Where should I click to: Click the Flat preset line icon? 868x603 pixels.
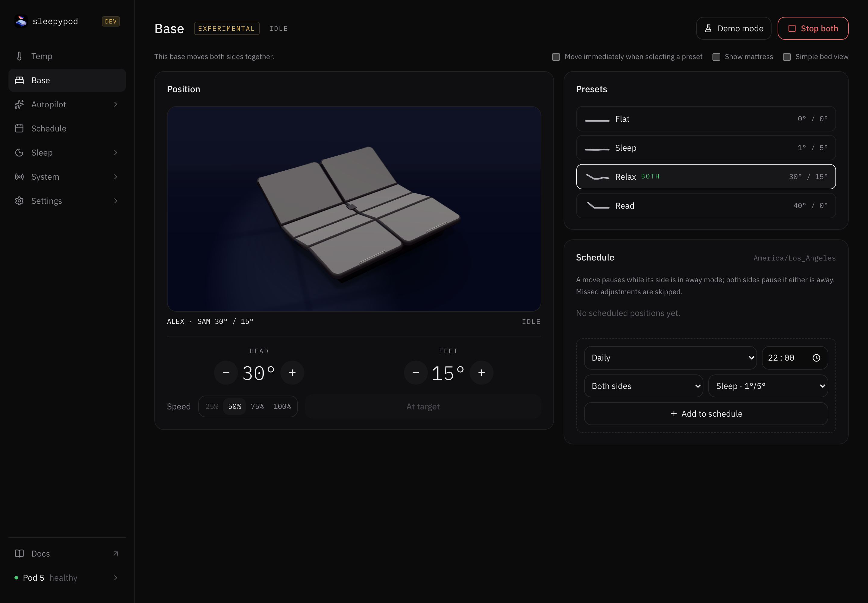coord(597,121)
